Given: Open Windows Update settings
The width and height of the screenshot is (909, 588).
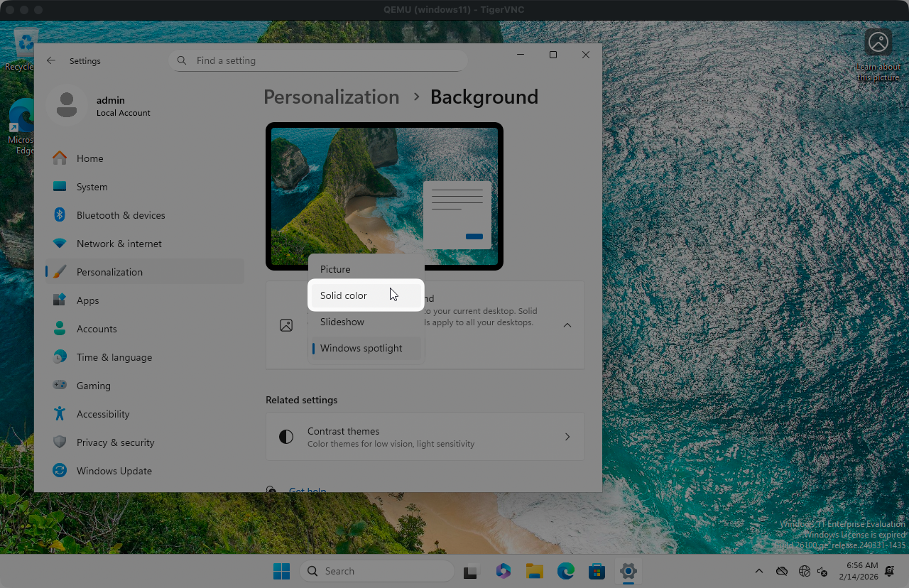Looking at the screenshot, I should coord(114,471).
